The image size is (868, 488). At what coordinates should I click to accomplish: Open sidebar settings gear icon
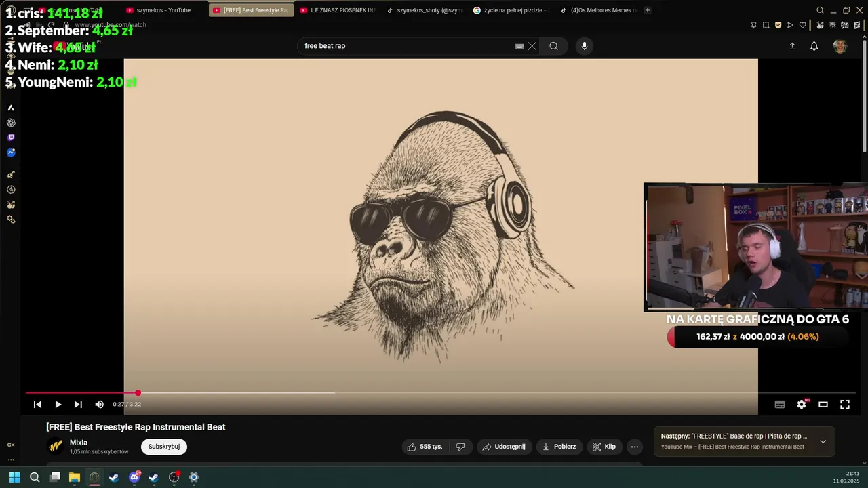click(11, 220)
